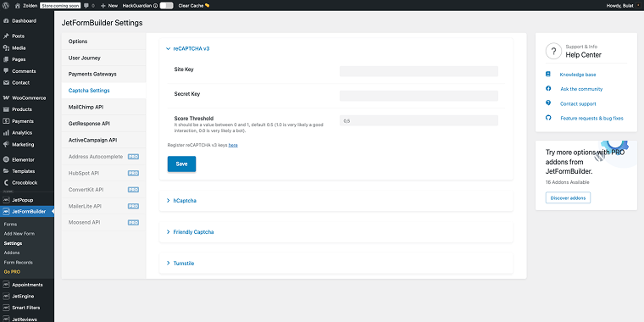The image size is (644, 322).
Task: Click the Store coming soon badge
Action: point(60,6)
